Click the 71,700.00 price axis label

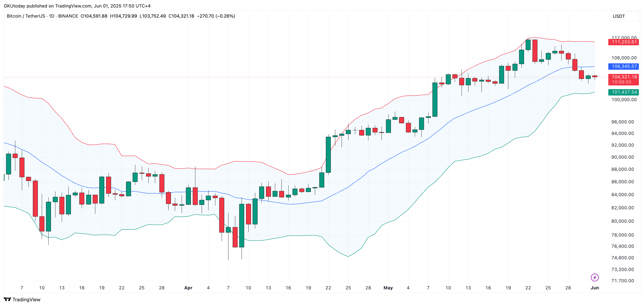point(622,281)
